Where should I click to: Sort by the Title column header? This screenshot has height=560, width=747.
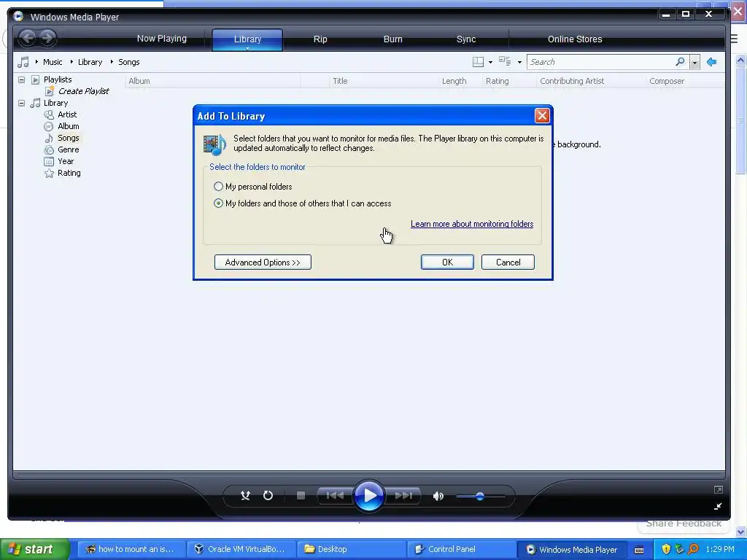[384, 81]
